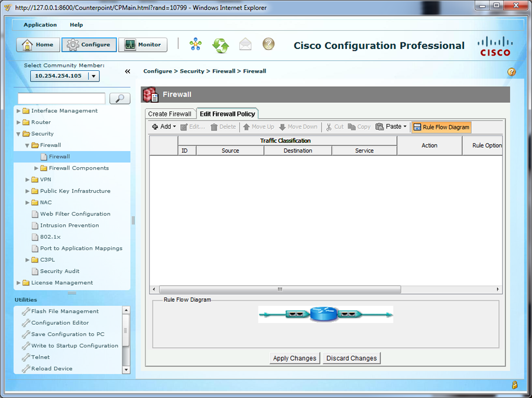Screen dimensions: 532x398
Task: Toggle the Rule Flow Diagram button
Action: click(442, 127)
